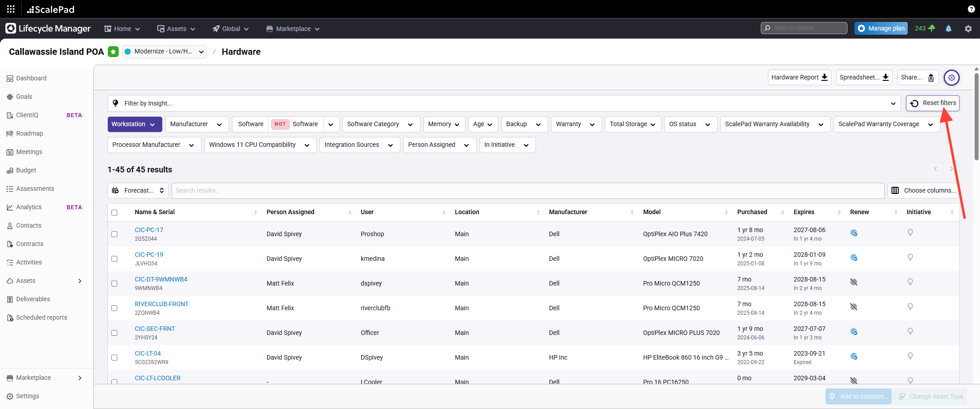Viewport: 980px width, 409px height.
Task: Click the green star favorite icon
Action: point(113,52)
